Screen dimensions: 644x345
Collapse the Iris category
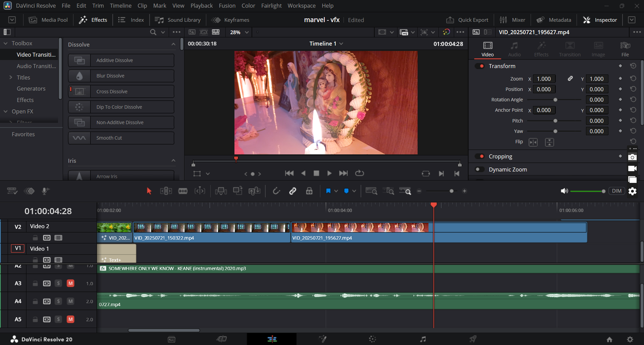pyautogui.click(x=173, y=161)
